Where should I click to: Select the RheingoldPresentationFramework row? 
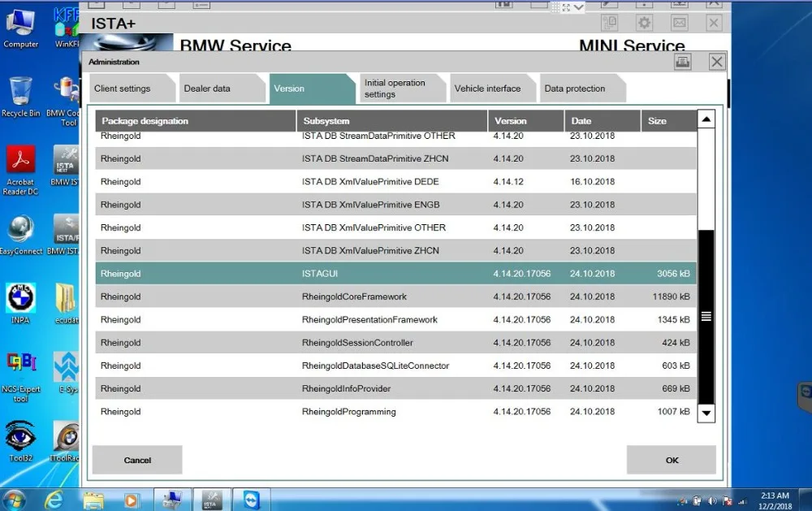click(x=395, y=319)
